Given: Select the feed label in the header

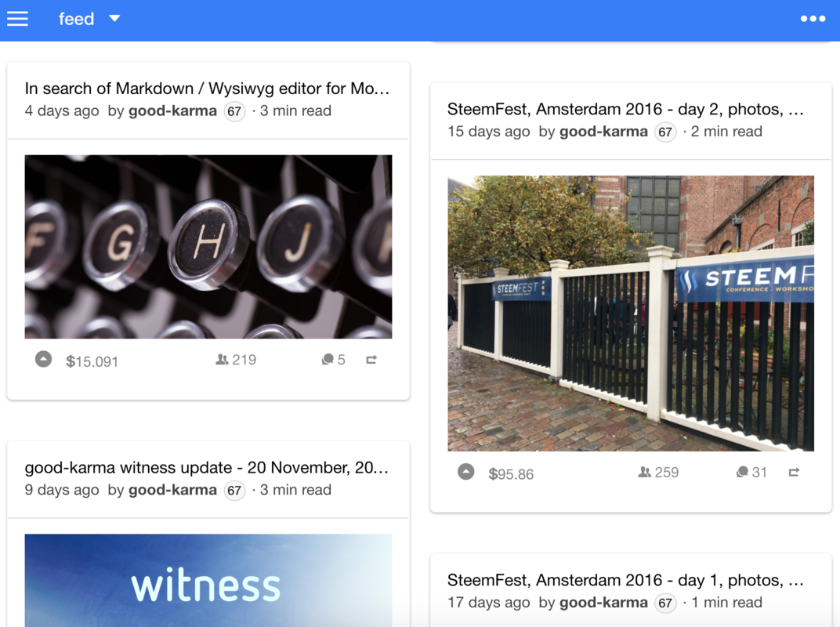Looking at the screenshot, I should click(76, 20).
